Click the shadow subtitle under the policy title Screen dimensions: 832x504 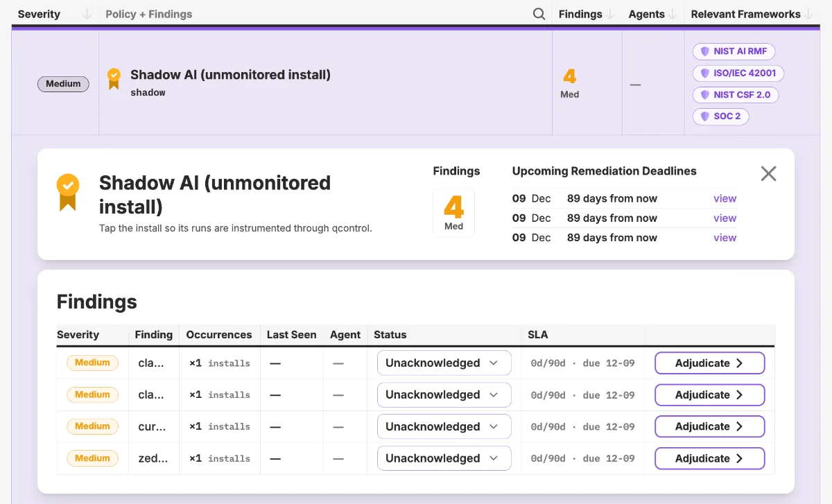[148, 92]
